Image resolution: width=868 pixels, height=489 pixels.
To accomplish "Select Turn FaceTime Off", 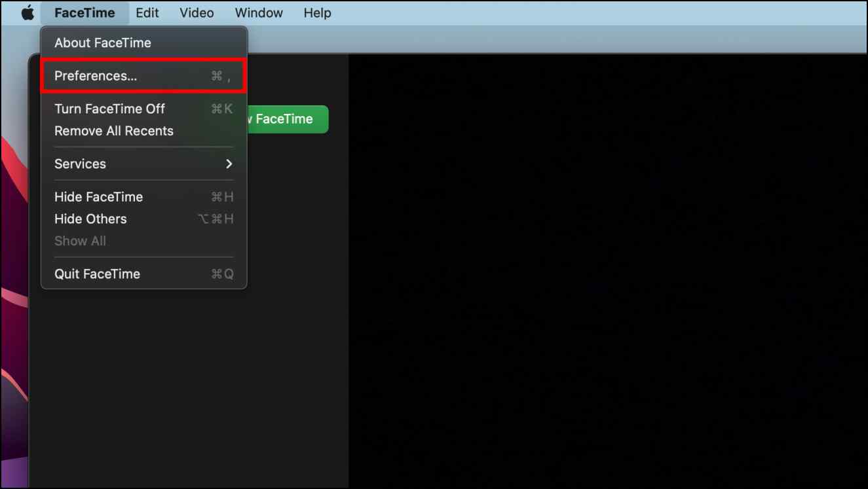I will click(x=144, y=109).
